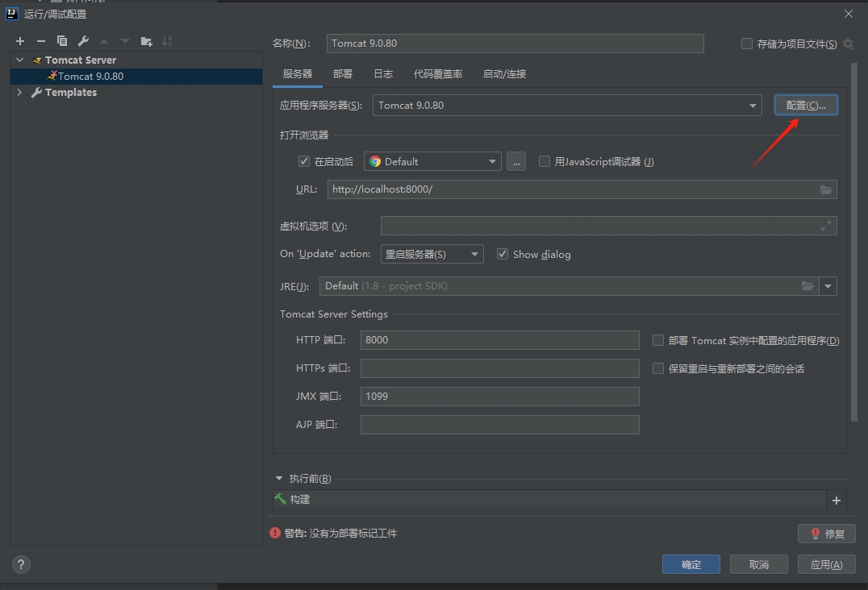
Task: Open help with the question mark button
Action: (x=21, y=564)
